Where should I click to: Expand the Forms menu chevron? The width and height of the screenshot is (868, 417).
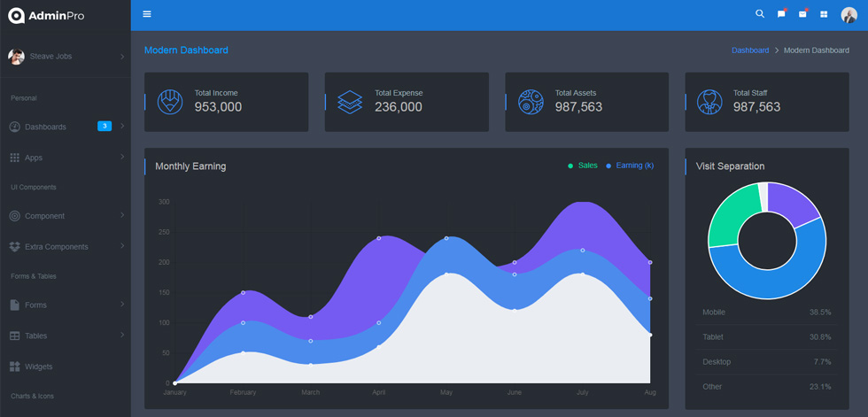pos(122,305)
